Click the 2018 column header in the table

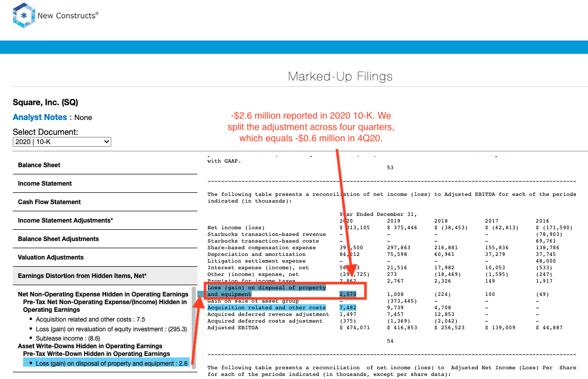[441, 221]
